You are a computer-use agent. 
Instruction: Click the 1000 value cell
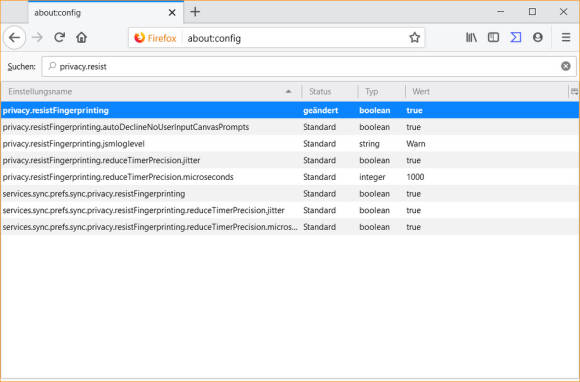(x=415, y=177)
